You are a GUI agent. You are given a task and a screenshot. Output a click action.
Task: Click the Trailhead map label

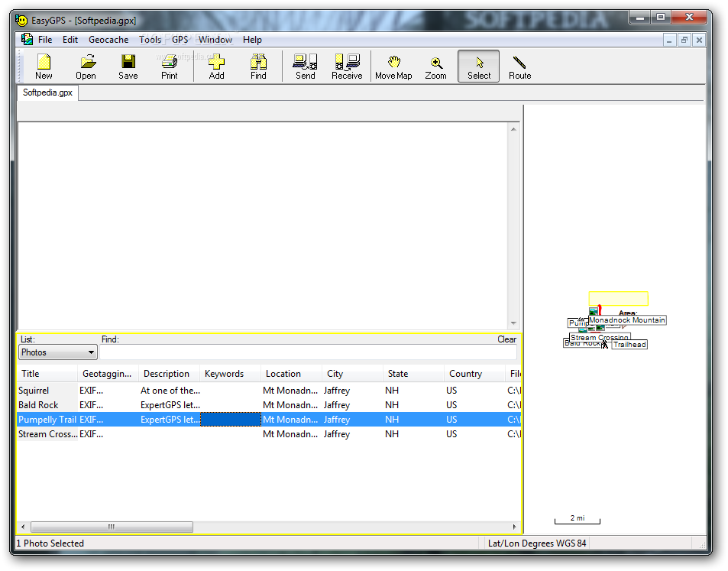(x=629, y=344)
